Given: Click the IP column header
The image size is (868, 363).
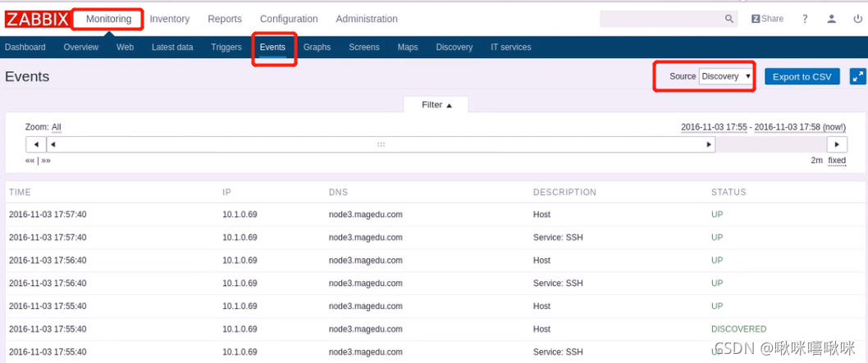Looking at the screenshot, I should coord(226,193).
